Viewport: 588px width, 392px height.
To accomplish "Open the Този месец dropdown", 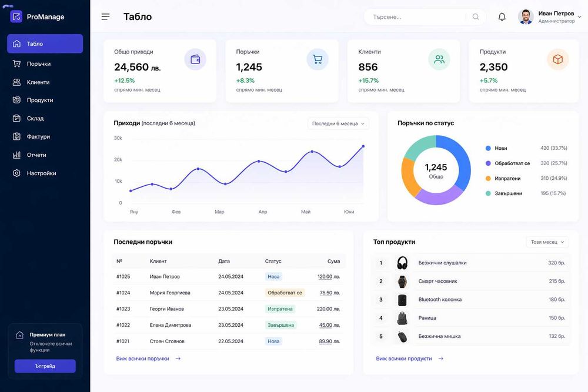I will click(547, 242).
